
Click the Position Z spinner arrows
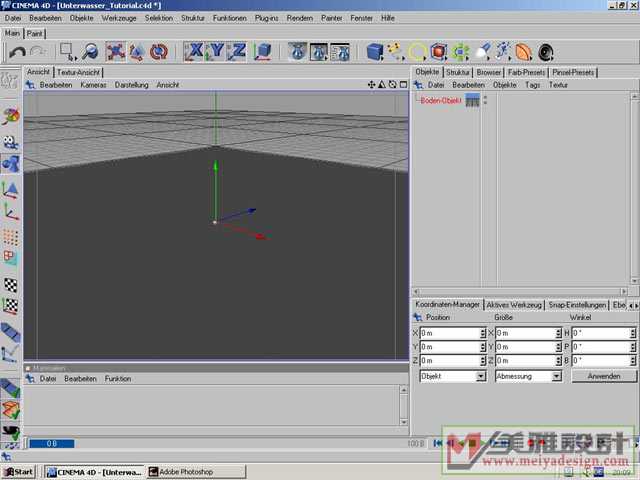pyautogui.click(x=483, y=361)
